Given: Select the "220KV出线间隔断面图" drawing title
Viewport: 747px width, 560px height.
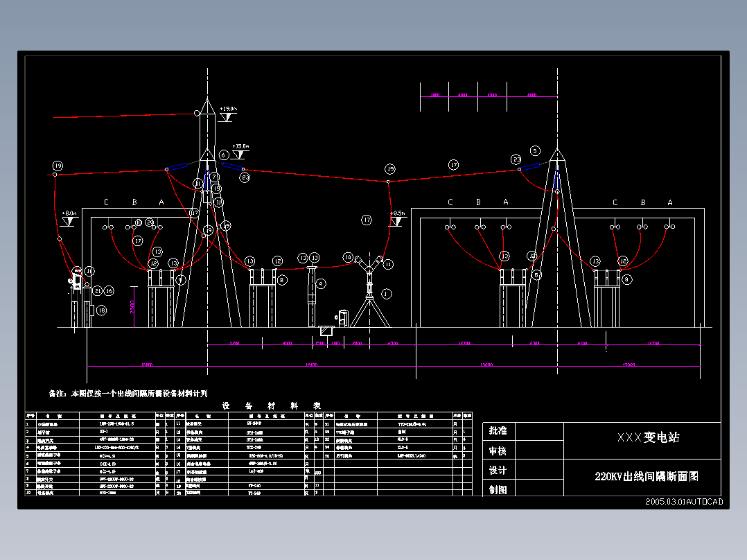Looking at the screenshot, I should pyautogui.click(x=647, y=476).
